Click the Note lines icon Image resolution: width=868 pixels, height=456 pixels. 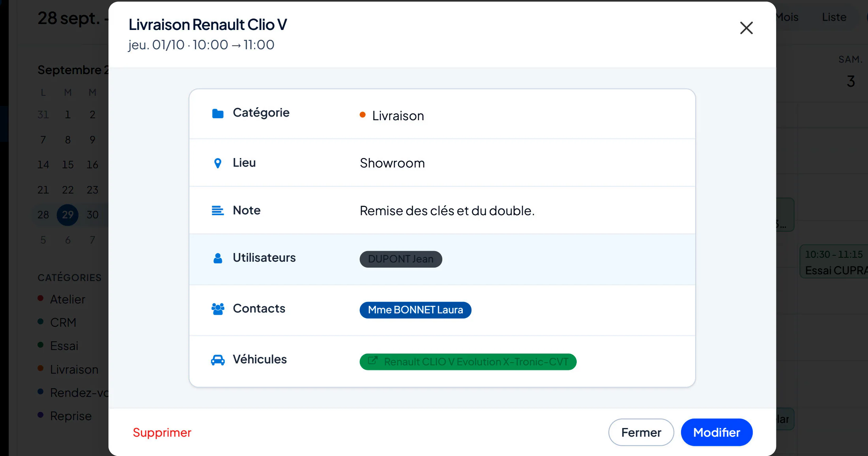coord(217,210)
